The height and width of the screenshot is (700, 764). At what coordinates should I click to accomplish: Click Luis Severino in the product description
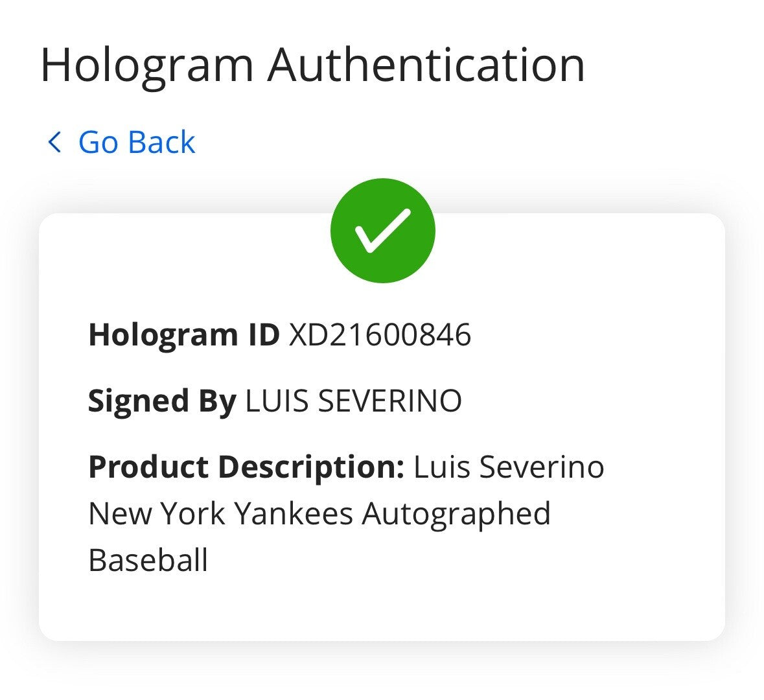point(509,467)
